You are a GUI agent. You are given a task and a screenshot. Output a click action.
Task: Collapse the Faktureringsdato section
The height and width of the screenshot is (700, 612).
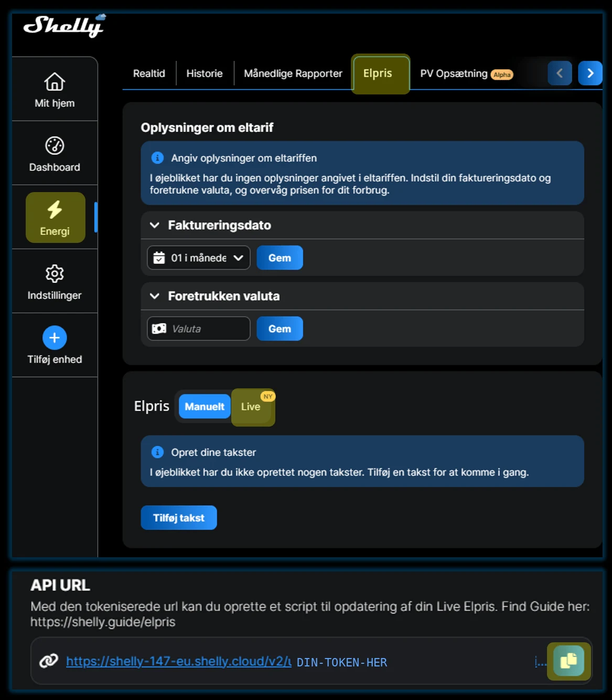click(154, 225)
